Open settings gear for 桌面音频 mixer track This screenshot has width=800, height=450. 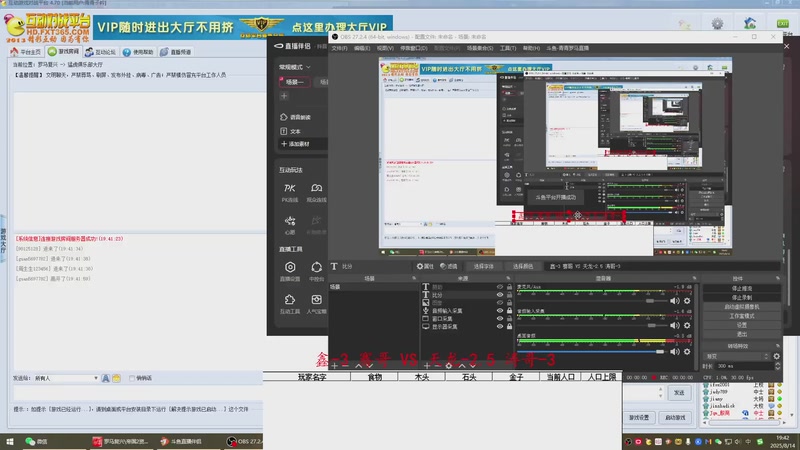(687, 352)
